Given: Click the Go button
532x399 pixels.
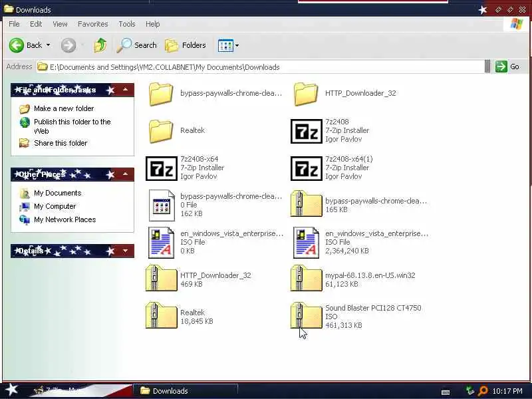Looking at the screenshot, I should 507,66.
